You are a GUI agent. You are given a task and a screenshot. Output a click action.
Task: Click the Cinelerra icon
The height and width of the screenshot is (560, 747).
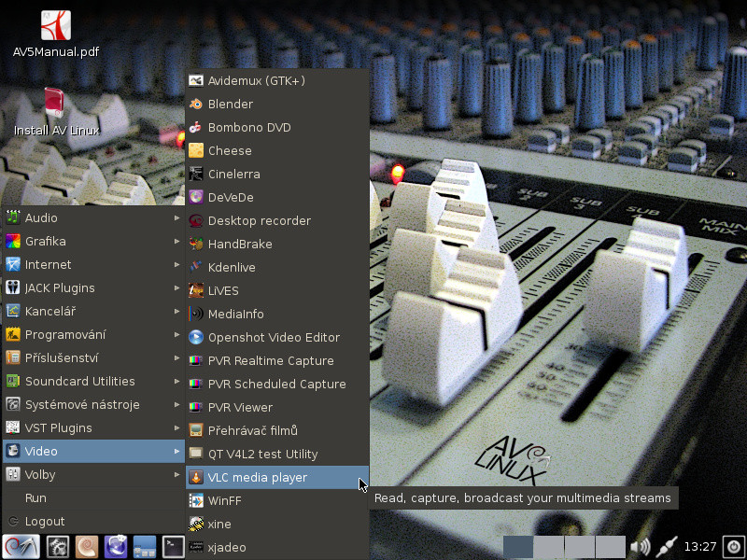(196, 174)
